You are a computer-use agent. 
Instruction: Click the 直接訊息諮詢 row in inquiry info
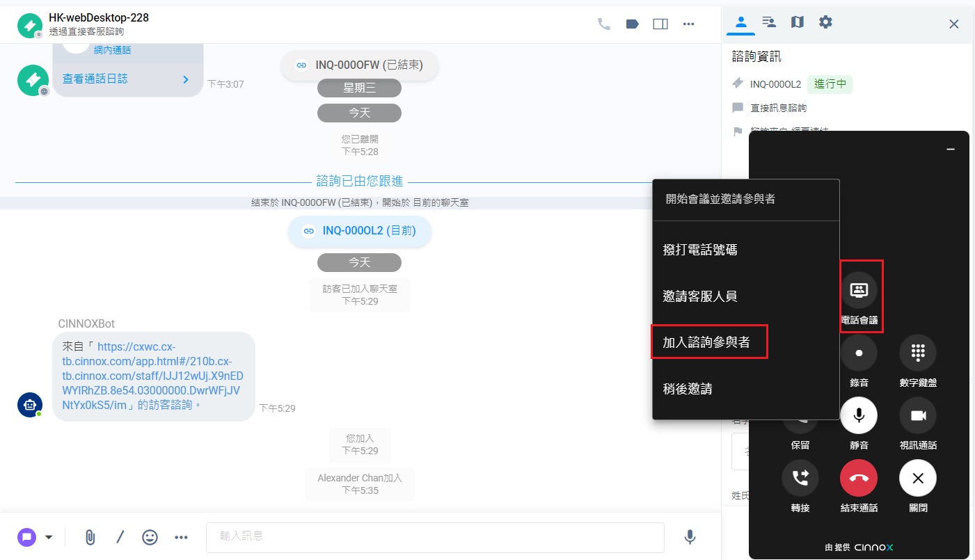coord(778,108)
